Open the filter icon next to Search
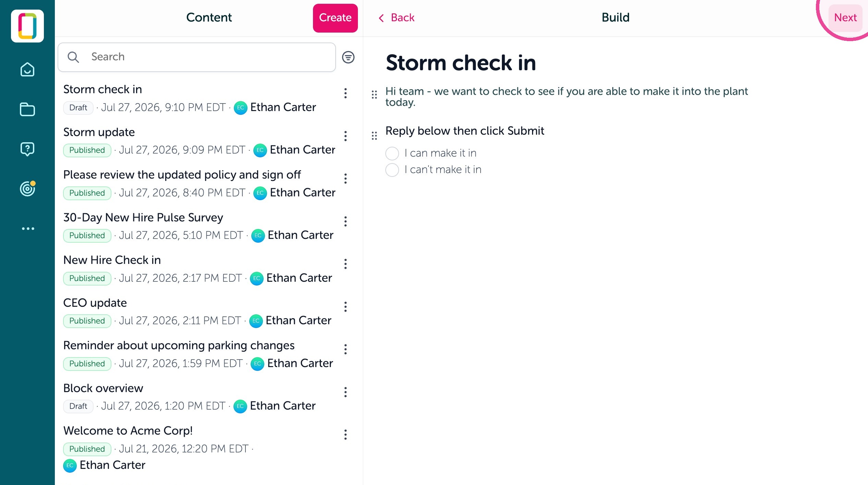Image resolution: width=868 pixels, height=485 pixels. tap(348, 57)
